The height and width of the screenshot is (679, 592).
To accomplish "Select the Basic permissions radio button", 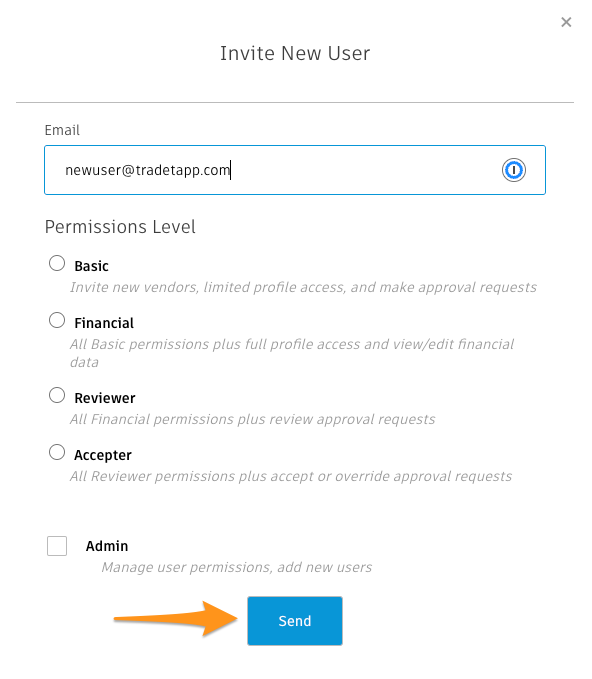I will pyautogui.click(x=57, y=263).
